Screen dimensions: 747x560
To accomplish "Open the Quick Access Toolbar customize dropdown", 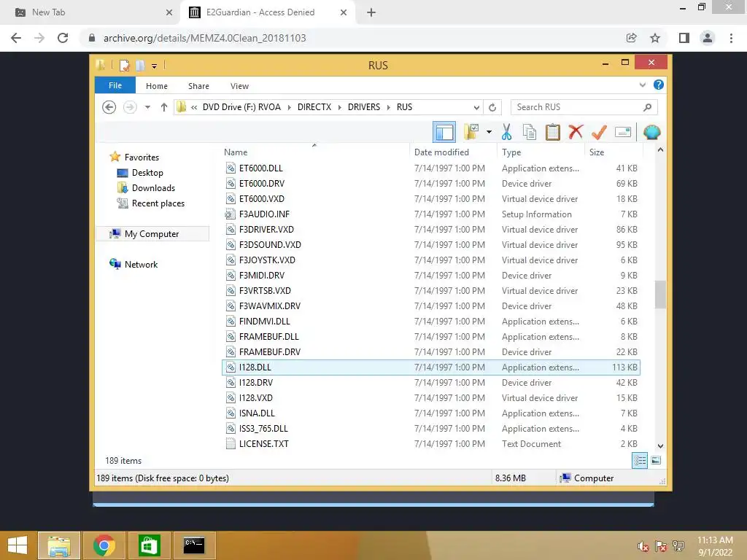I will click(x=154, y=66).
